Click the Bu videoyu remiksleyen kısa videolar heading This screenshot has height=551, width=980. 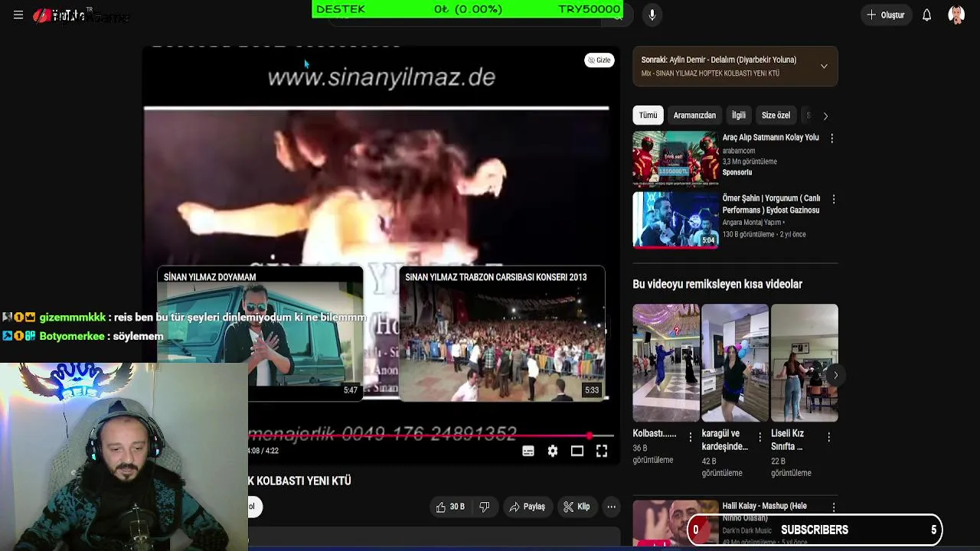(x=717, y=284)
